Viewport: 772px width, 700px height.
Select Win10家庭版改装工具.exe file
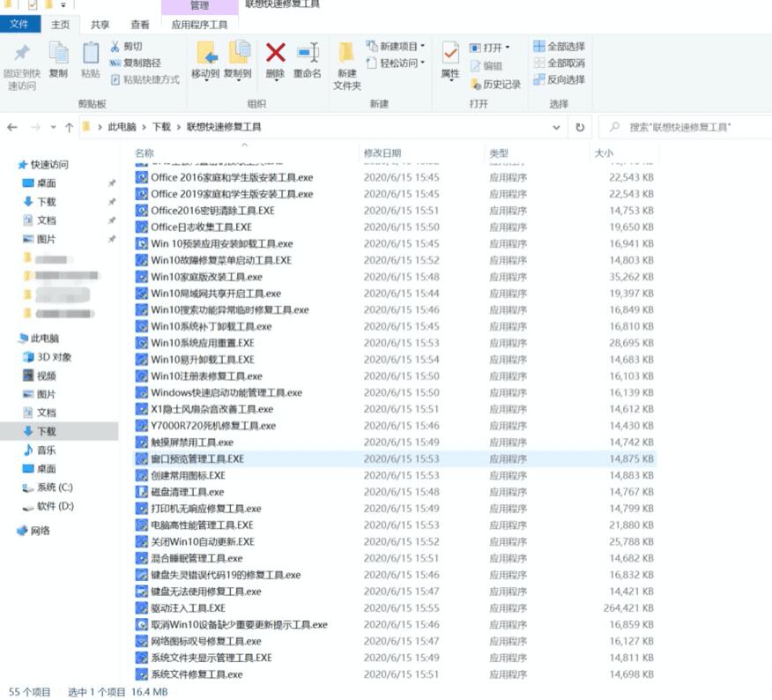point(206,277)
